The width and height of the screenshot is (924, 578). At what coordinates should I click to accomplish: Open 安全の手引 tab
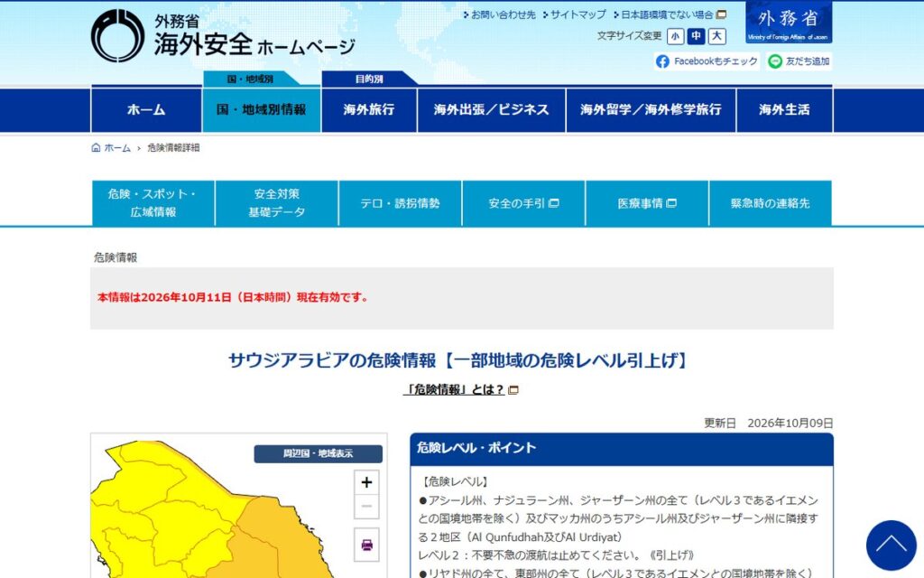[x=524, y=203]
